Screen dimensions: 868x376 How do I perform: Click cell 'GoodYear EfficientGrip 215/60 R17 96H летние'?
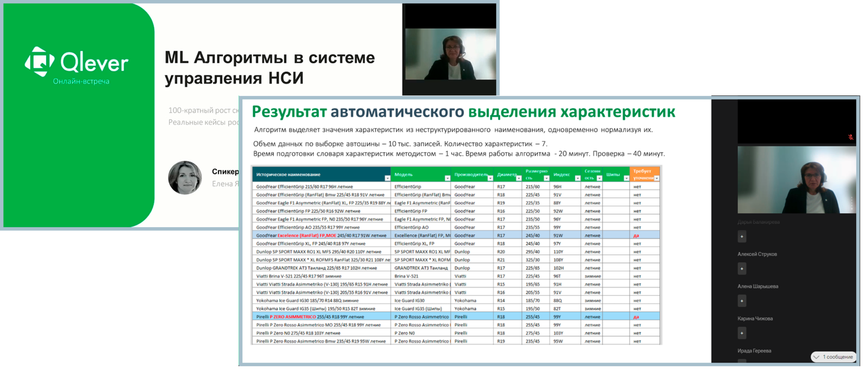click(321, 186)
